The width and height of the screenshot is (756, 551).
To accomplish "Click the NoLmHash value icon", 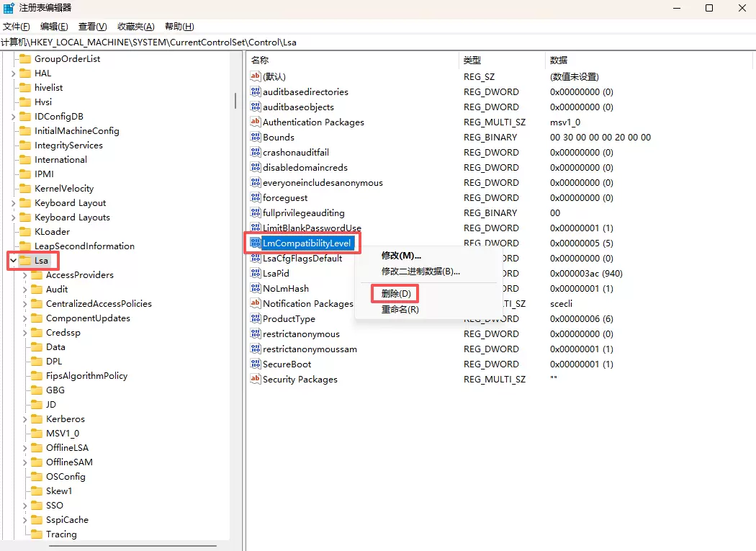I will pyautogui.click(x=255, y=288).
